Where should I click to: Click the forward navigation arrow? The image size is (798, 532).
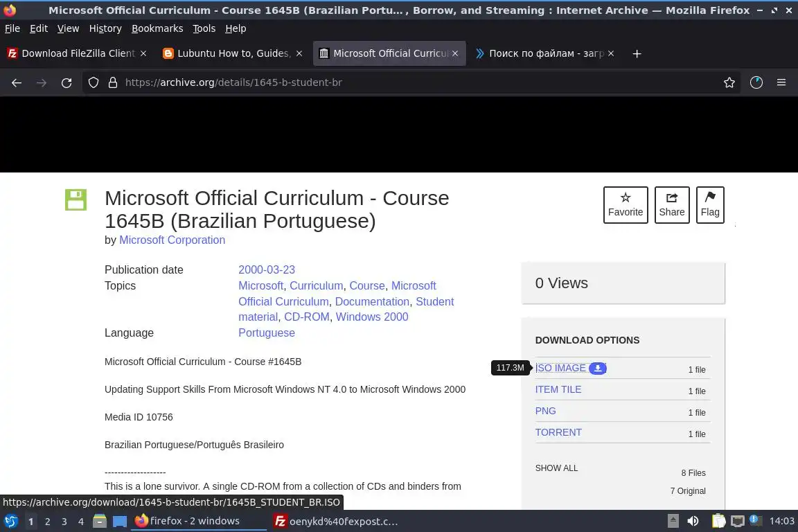click(x=42, y=82)
